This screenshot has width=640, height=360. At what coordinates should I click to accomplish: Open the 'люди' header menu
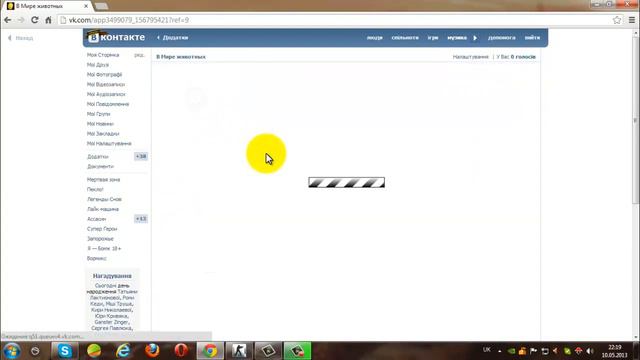[x=375, y=38]
